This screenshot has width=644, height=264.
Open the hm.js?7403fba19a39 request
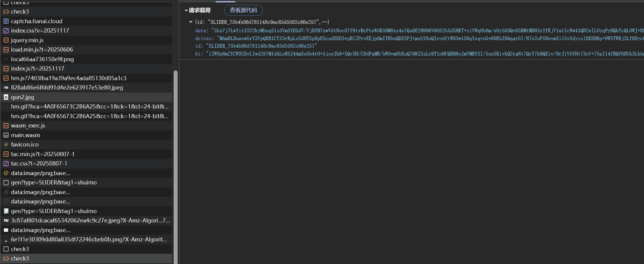(69, 78)
